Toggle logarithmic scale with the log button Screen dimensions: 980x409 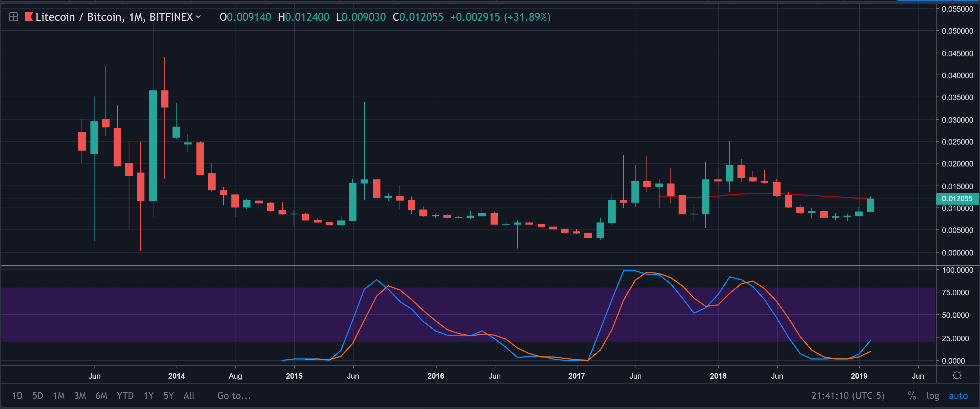click(933, 396)
